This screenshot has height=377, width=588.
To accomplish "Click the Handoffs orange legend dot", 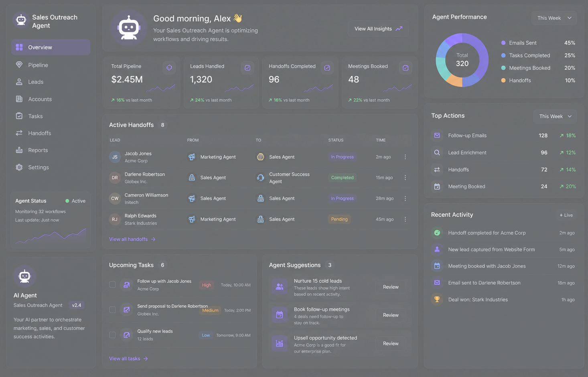I will coord(503,80).
